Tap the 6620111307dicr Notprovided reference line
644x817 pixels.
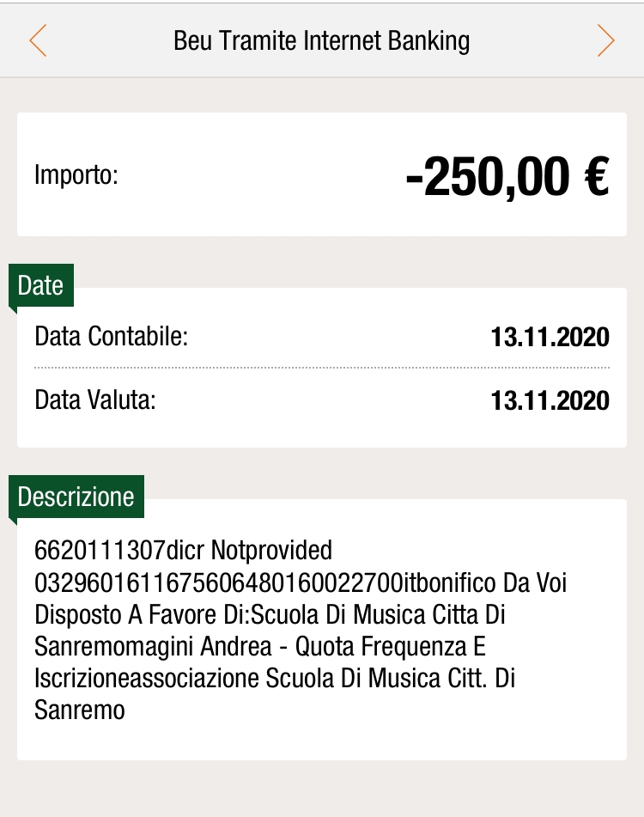click(183, 550)
